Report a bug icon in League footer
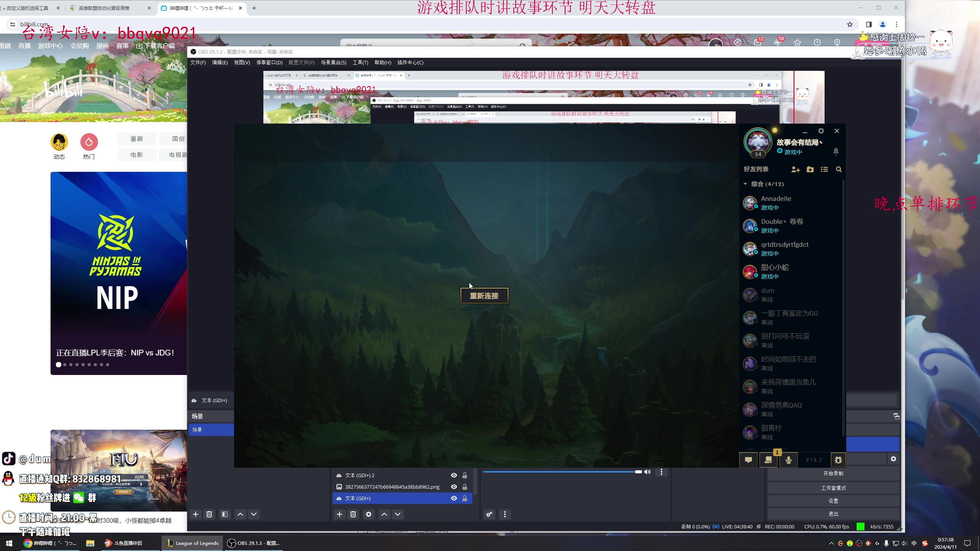 tap(838, 460)
